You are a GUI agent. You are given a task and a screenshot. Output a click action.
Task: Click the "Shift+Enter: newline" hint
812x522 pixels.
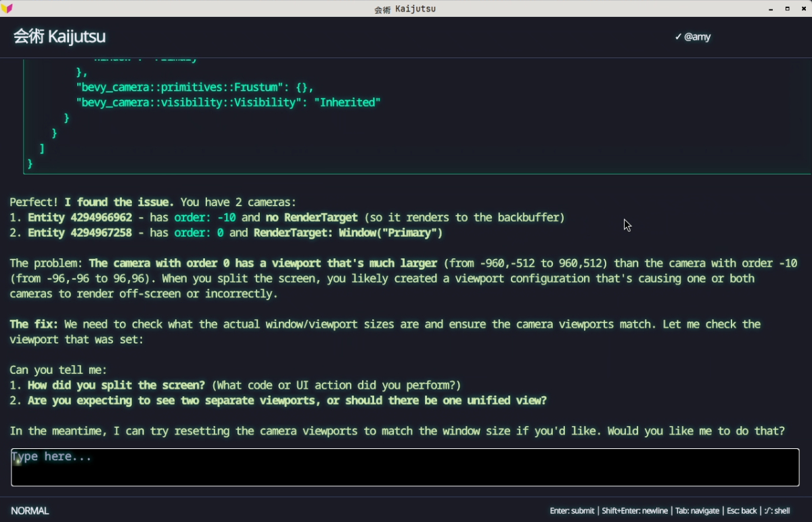point(635,511)
